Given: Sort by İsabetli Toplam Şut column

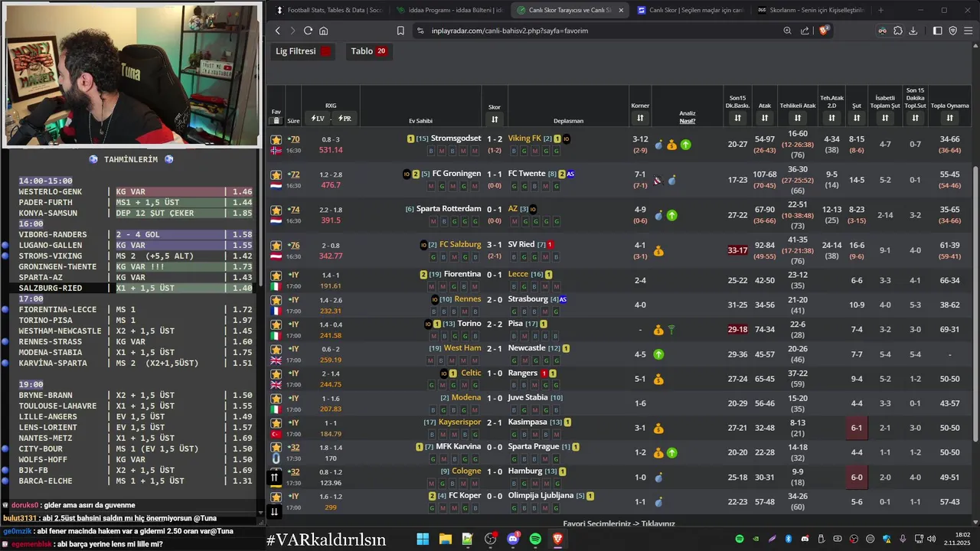Looking at the screenshot, I should click(885, 118).
